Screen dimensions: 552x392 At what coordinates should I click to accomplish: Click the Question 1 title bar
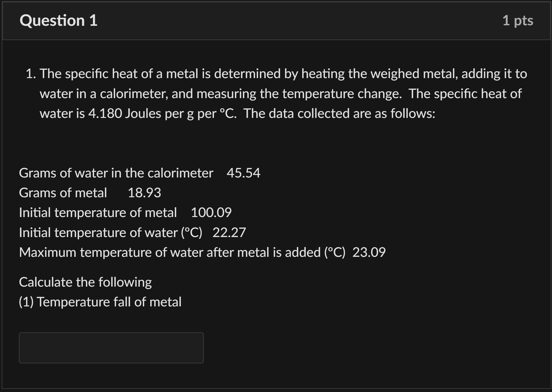coord(275,21)
